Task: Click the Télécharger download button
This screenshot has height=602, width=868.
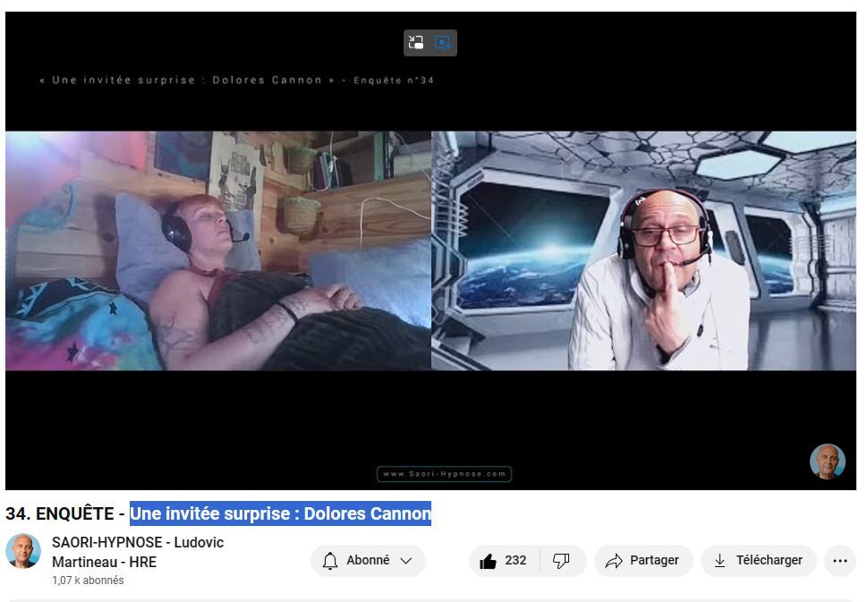Action: 759,561
